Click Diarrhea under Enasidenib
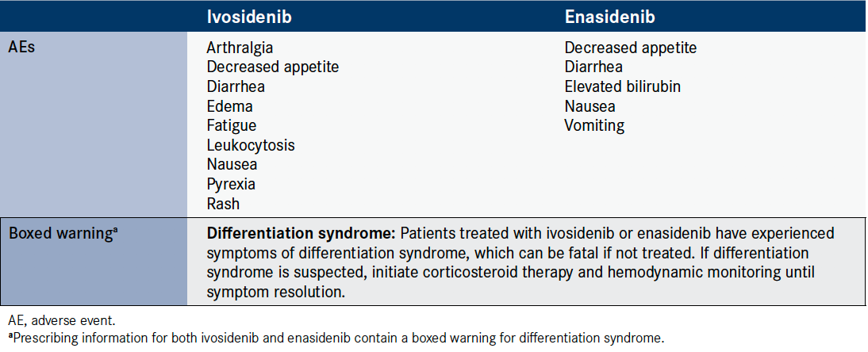The height and width of the screenshot is (352, 868). coord(593,67)
